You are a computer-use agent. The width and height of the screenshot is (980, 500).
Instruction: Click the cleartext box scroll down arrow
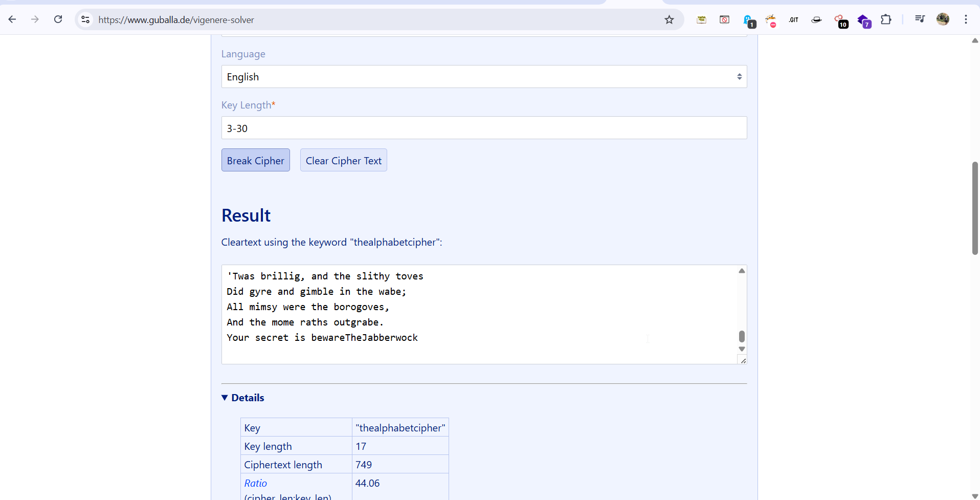[742, 349]
